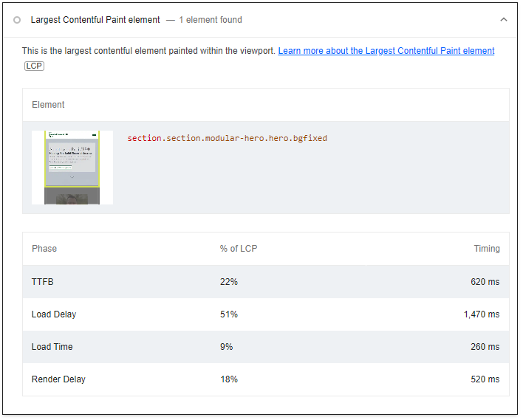The width and height of the screenshot is (523, 420).
Task: Select the section.section.modular-hero.hero.bgfixed selector text
Action: pyautogui.click(x=228, y=139)
